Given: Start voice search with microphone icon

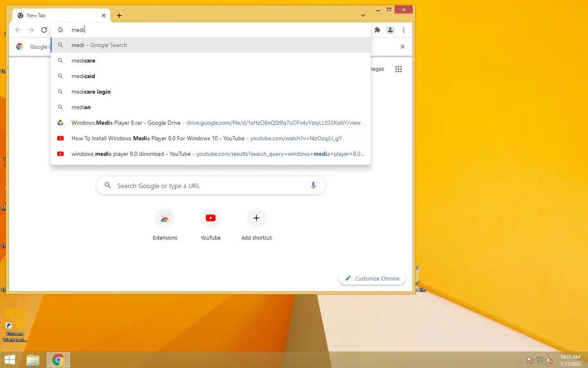Looking at the screenshot, I should 313,185.
